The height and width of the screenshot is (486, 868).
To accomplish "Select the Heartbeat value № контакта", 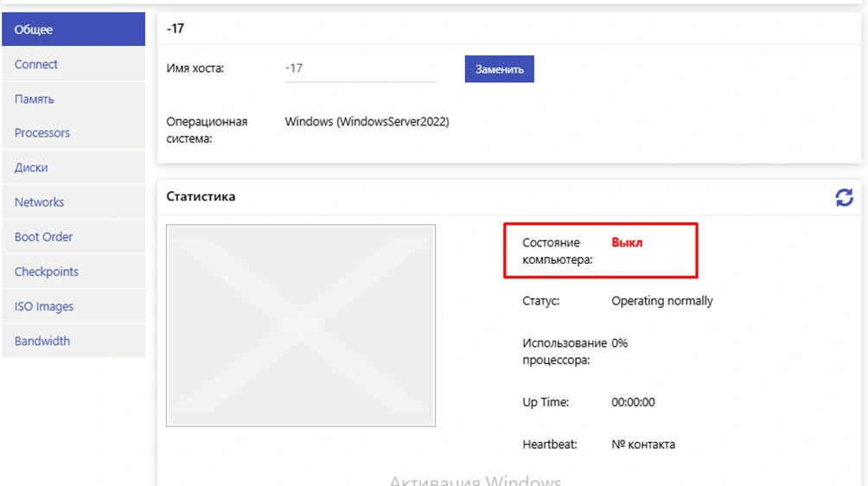I will [643, 444].
